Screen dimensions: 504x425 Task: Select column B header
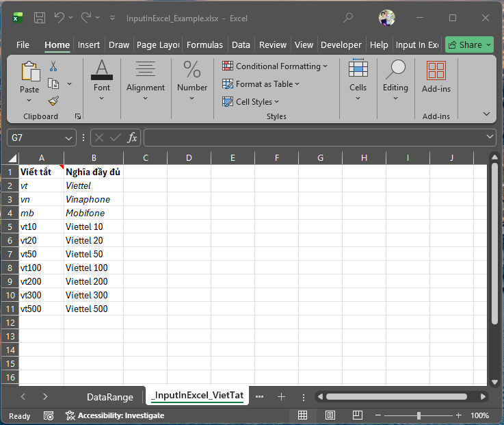(94, 157)
